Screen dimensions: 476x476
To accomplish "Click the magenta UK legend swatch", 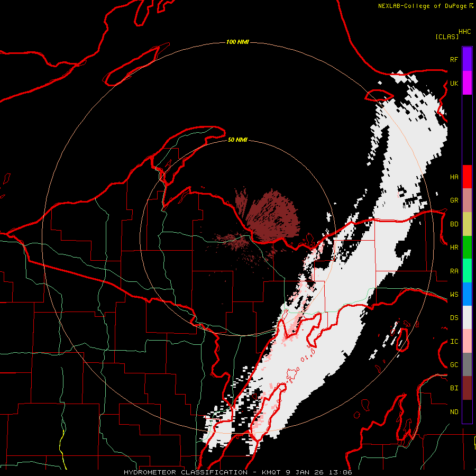I will [467, 83].
